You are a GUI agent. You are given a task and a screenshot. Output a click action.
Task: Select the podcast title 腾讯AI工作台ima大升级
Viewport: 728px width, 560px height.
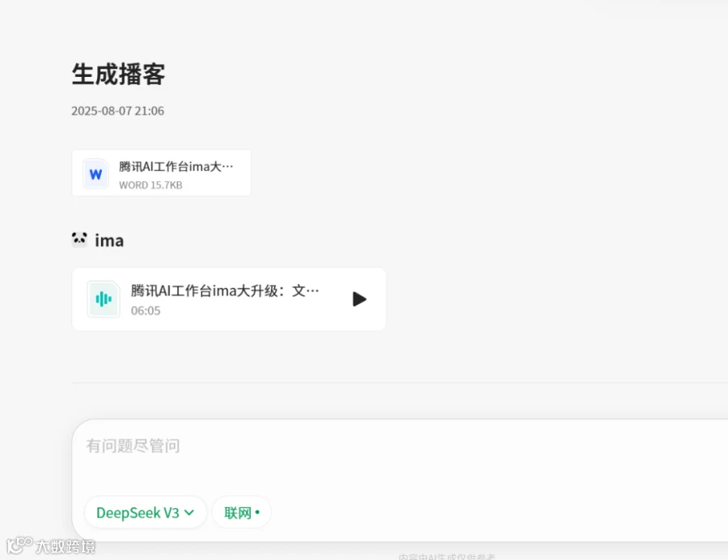(225, 291)
